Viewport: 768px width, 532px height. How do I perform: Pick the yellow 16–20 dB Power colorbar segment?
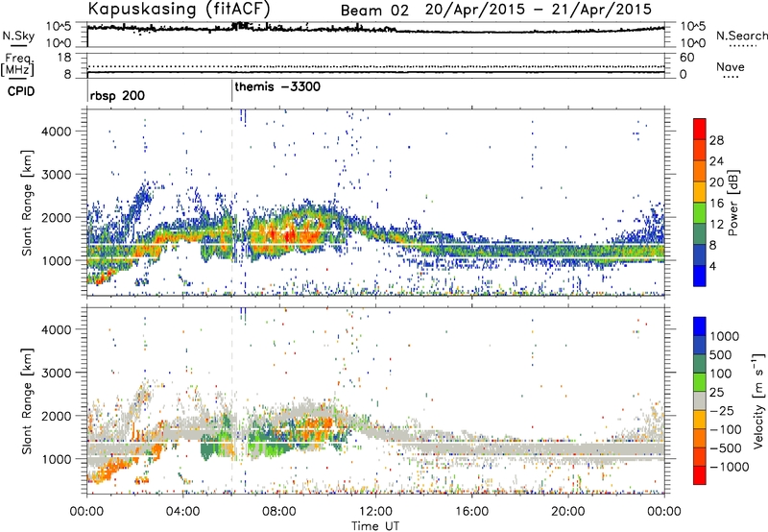click(700, 192)
